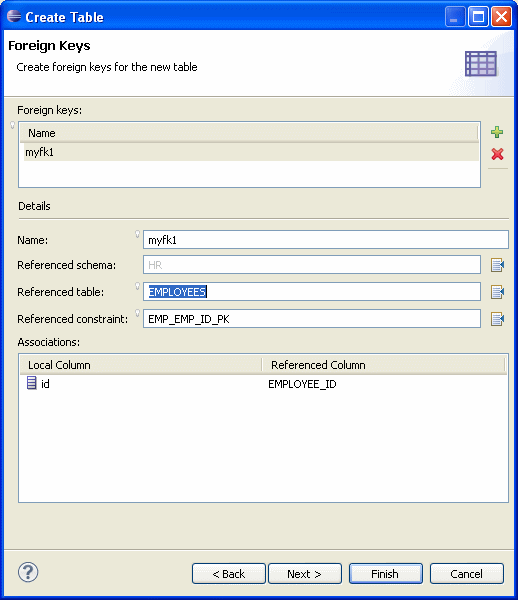
Task: Click Referenced table field EMPLOYEES
Action: 312,292
